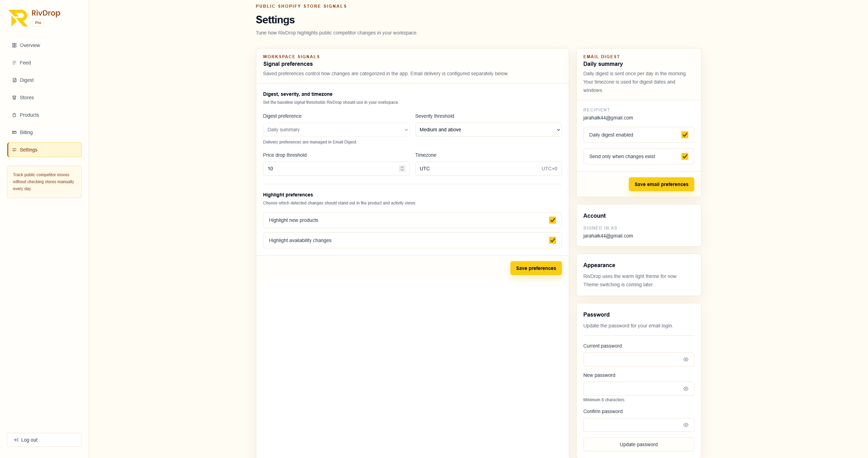The height and width of the screenshot is (458, 868).
Task: Click the recipient email jarahalk44@gmail.com
Action: point(608,118)
